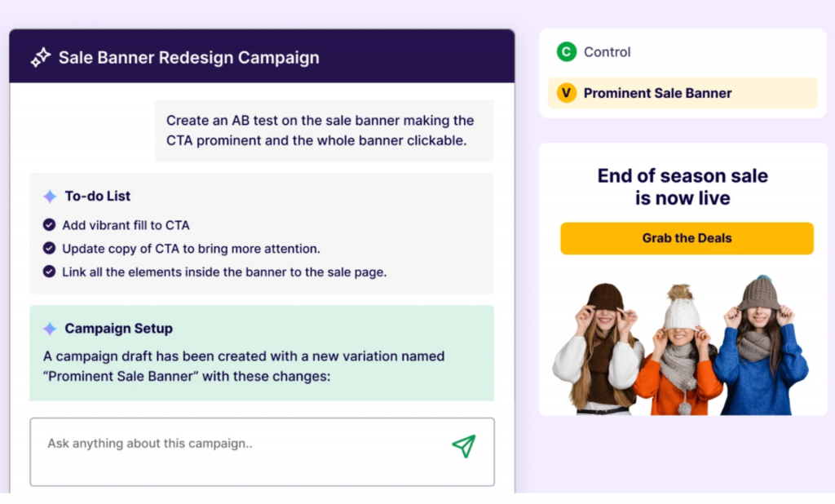The width and height of the screenshot is (835, 504).
Task: Toggle the 'Link all the elements' checkmark
Action: pos(49,272)
